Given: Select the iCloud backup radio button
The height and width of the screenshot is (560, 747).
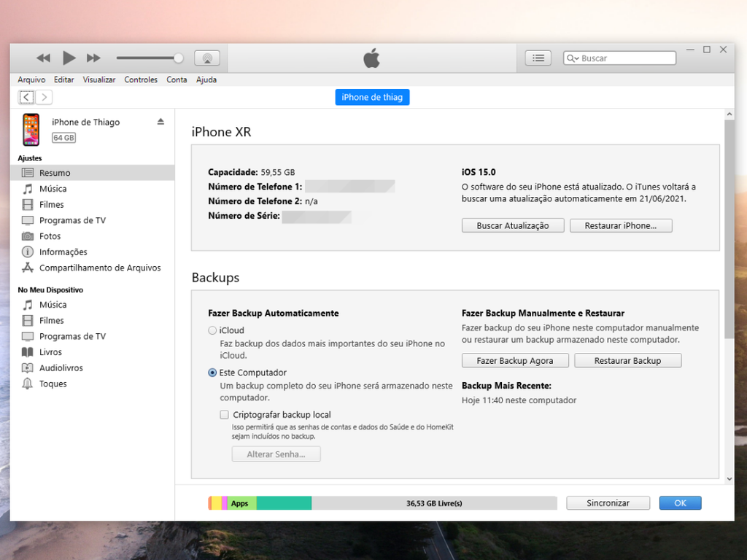Looking at the screenshot, I should click(212, 330).
